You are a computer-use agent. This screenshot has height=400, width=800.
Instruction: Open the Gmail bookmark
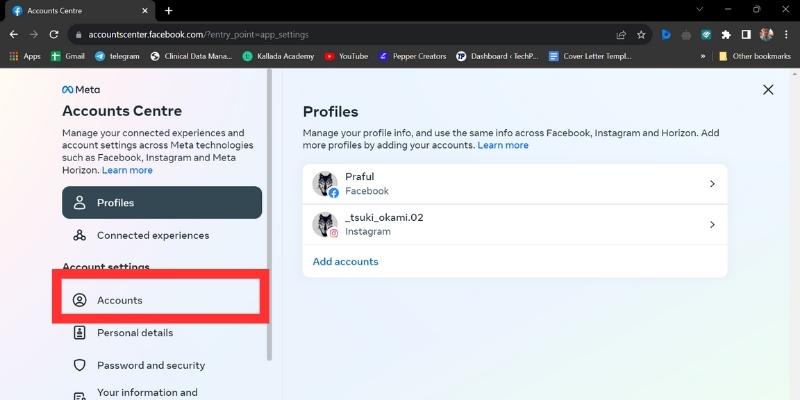[x=68, y=56]
